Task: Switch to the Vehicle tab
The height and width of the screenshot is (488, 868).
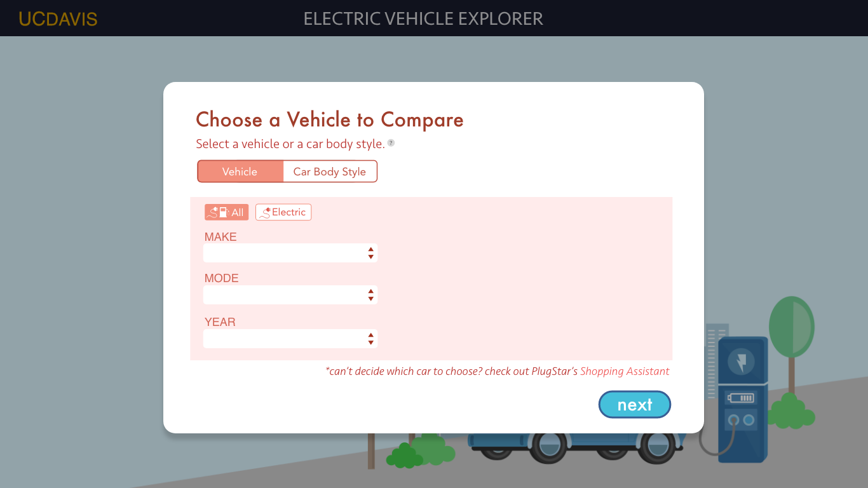Action: [240, 172]
